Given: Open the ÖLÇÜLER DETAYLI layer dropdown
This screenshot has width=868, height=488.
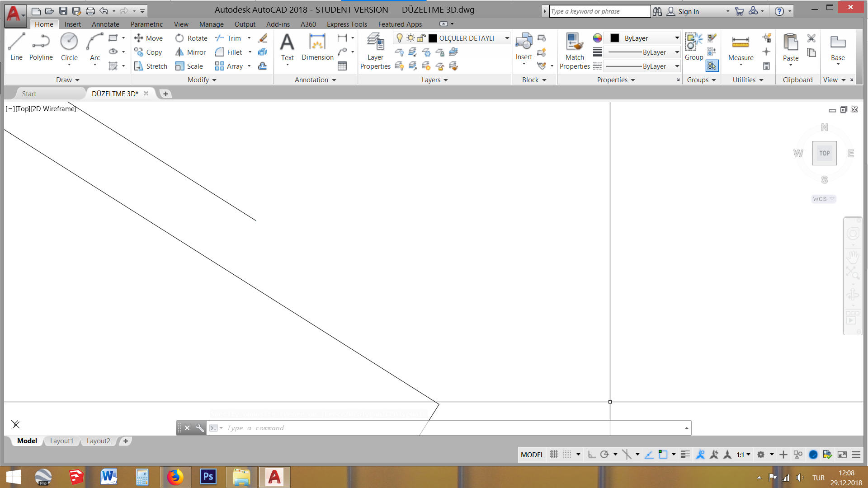Looking at the screenshot, I should click(507, 38).
